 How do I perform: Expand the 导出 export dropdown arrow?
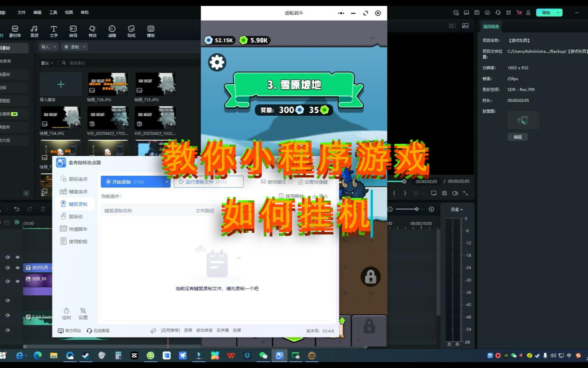558,13
